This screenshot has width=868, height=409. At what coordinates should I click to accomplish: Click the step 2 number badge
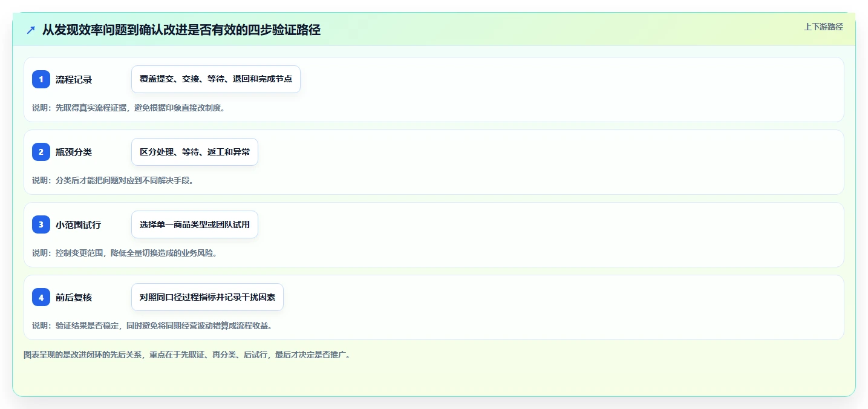pos(41,152)
